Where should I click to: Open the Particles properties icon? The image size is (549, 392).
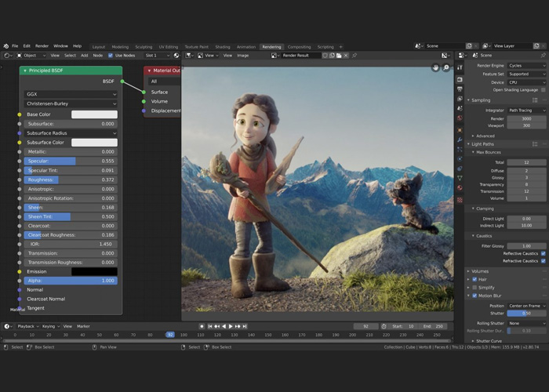(x=460, y=150)
